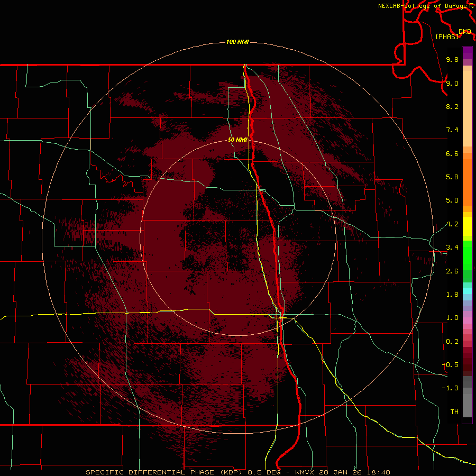Screen dimensions: 476x476
Task: Click the KMVX 20 JAN 26 18:40 timestamp
Action: click(342, 472)
